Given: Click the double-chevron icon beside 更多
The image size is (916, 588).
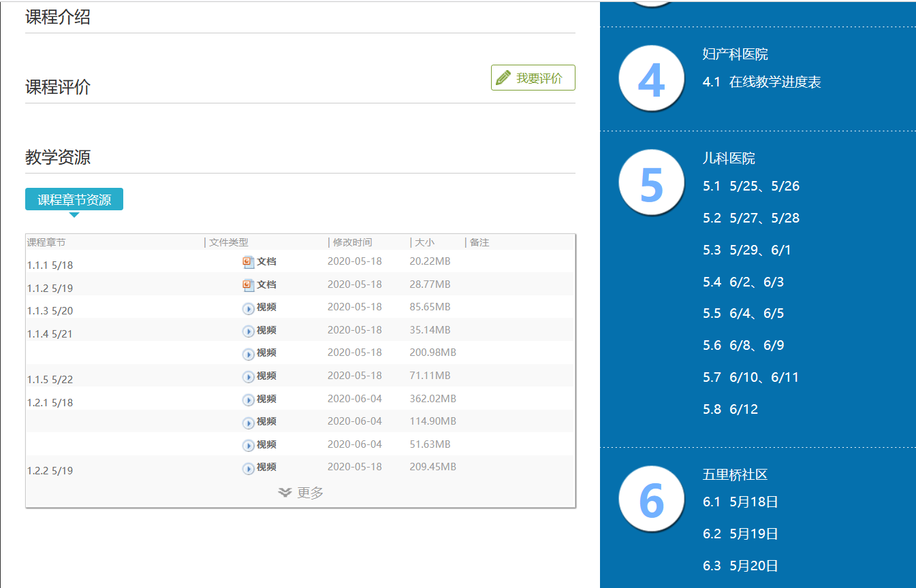Looking at the screenshot, I should coord(285,493).
